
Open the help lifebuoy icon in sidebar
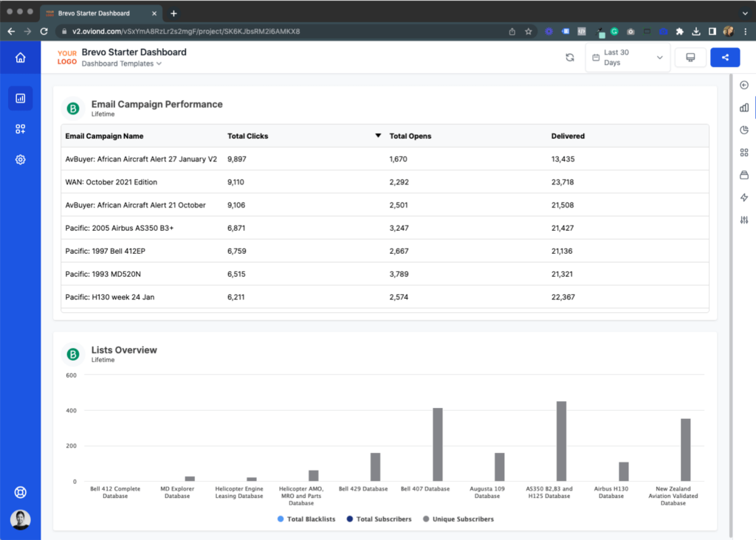coord(20,492)
